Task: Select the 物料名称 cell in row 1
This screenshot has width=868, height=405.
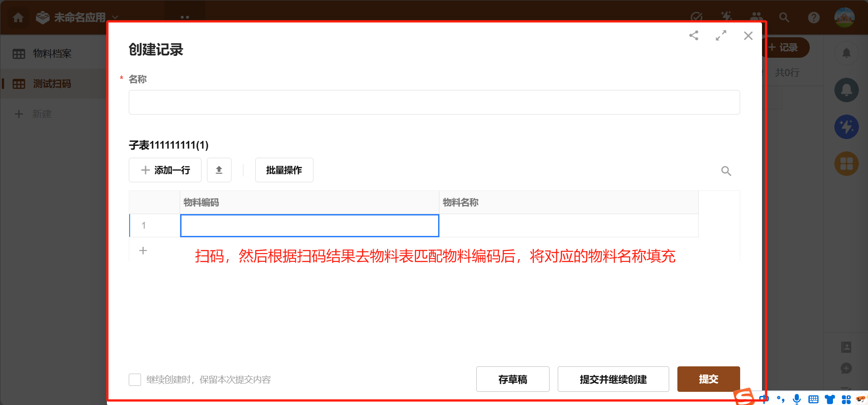Action: pyautogui.click(x=569, y=225)
